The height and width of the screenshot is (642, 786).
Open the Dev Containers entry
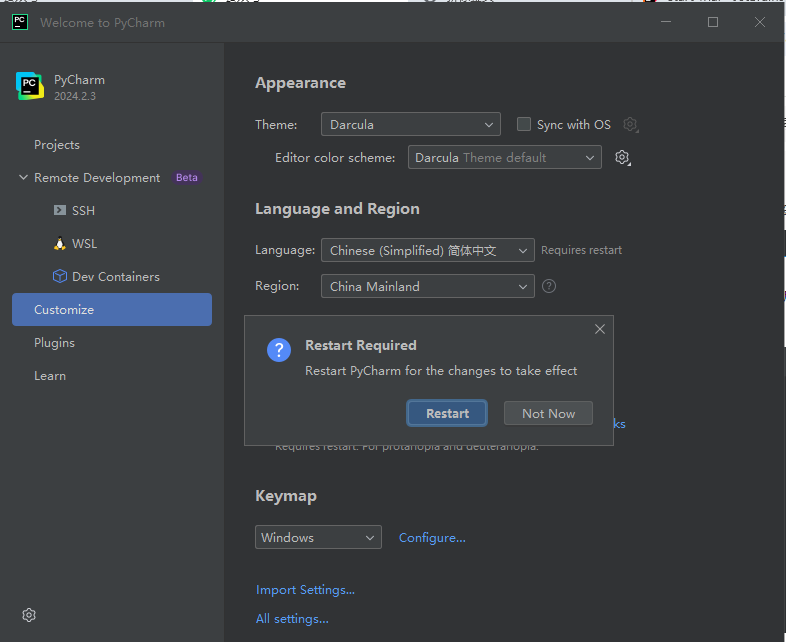[112, 277]
